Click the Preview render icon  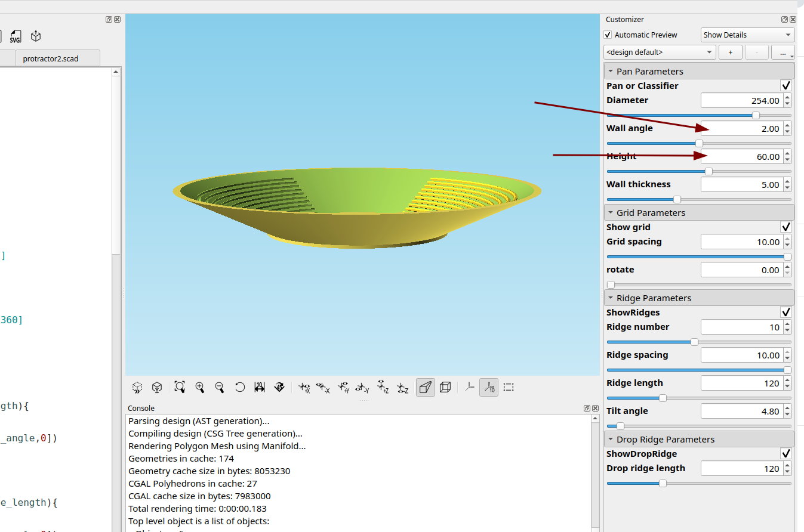click(x=137, y=388)
